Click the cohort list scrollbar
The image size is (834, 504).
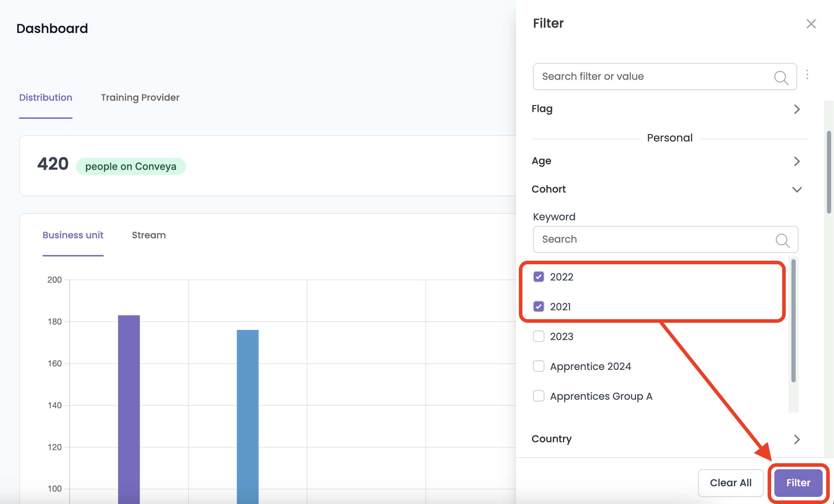point(794,321)
